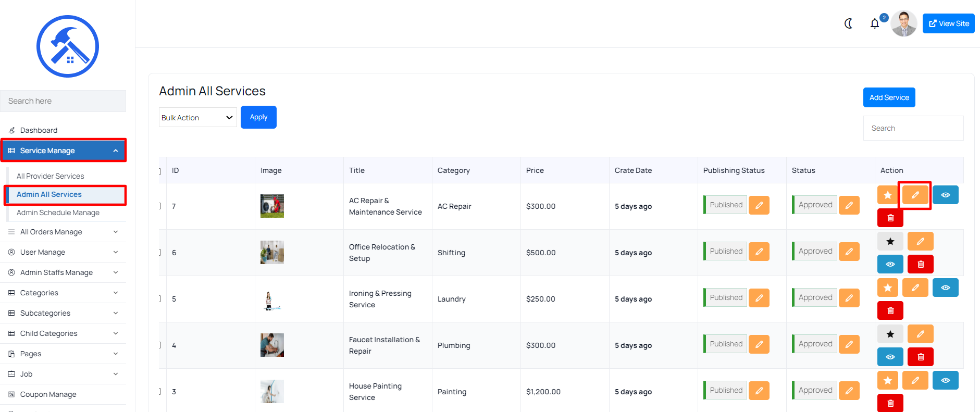Open the notifications bell
This screenshot has height=412, width=980.
pyautogui.click(x=875, y=23)
